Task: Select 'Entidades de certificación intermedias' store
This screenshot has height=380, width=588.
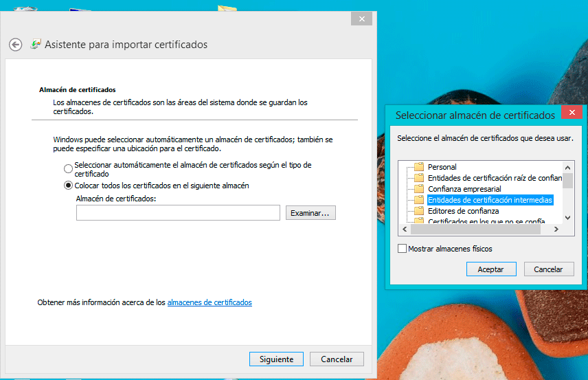Action: (x=490, y=200)
